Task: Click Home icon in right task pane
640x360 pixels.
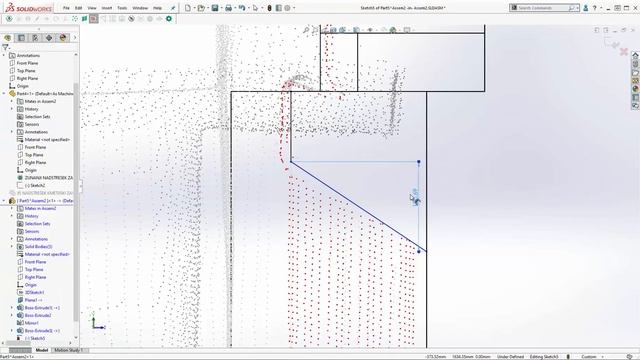Action: (635, 56)
